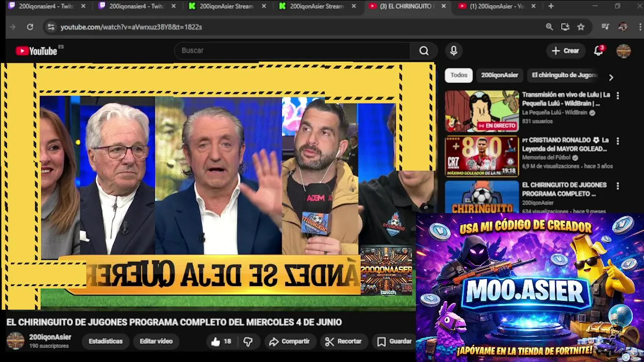Click the Buscar search field
The image size is (644, 362).
(x=292, y=51)
